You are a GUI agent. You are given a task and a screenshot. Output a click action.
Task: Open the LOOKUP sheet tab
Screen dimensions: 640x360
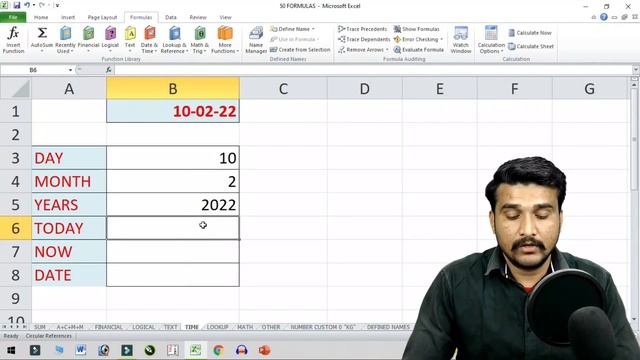click(218, 327)
